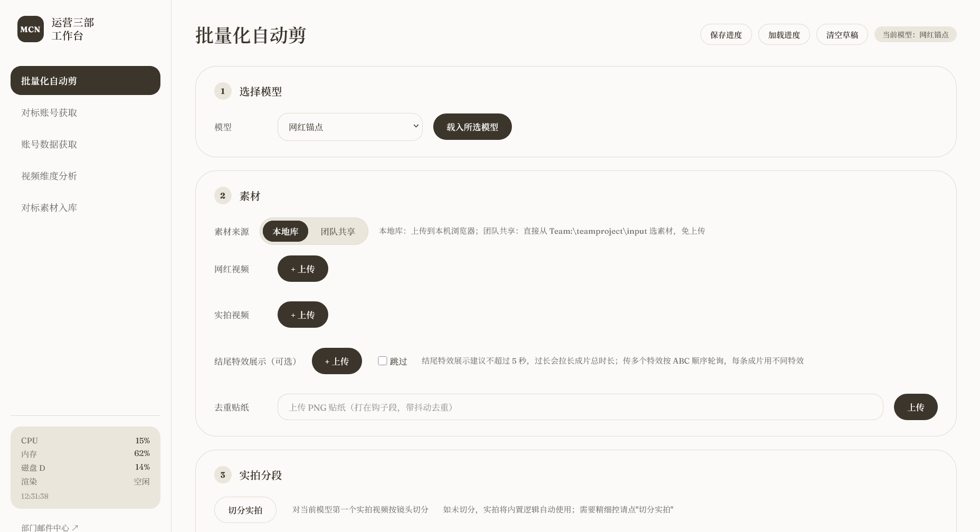The width and height of the screenshot is (980, 532).
Task: Upload 结尾特效展示 clip
Action: [x=337, y=361]
